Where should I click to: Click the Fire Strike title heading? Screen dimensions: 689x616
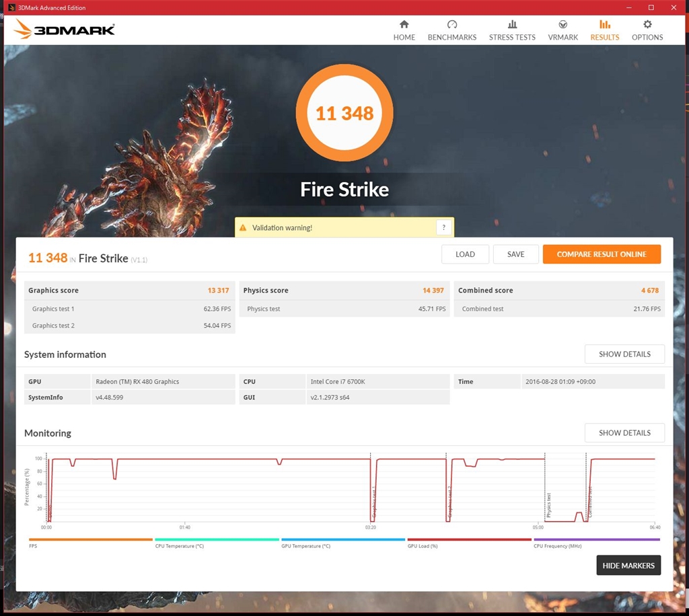click(x=344, y=189)
